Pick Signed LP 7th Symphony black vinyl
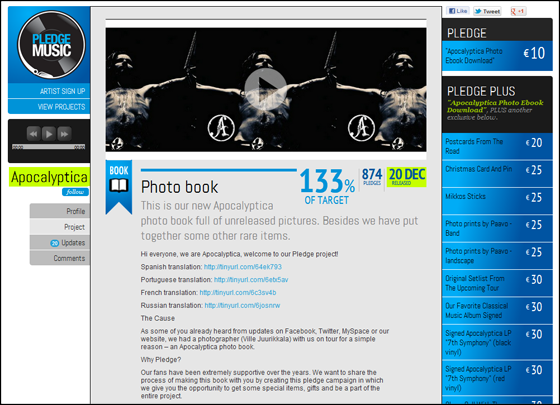The width and height of the screenshot is (560, 405). [497, 342]
